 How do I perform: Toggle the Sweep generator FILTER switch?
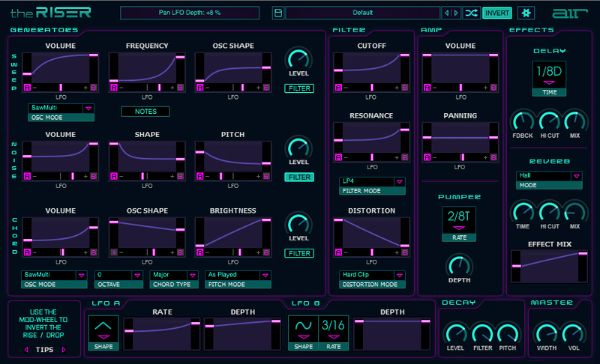(299, 88)
